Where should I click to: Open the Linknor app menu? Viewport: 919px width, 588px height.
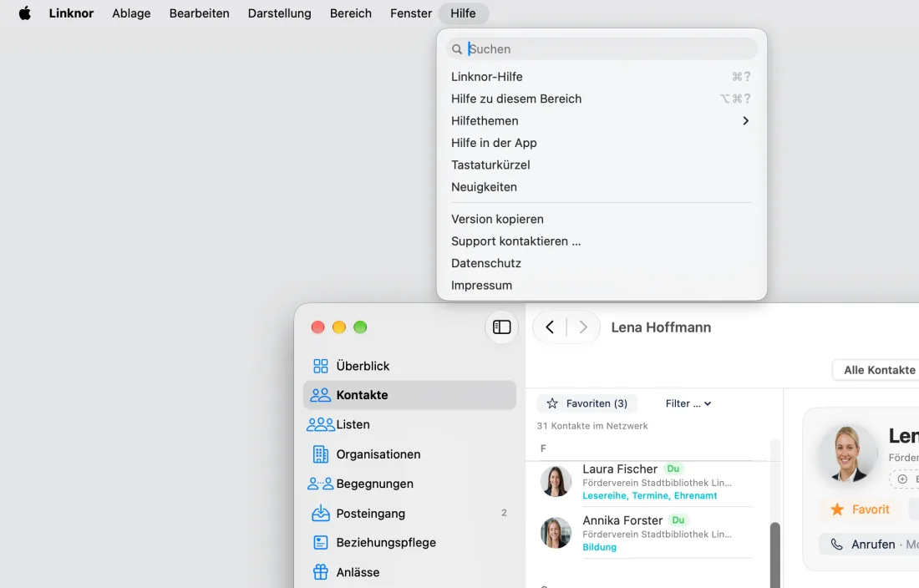pos(72,13)
